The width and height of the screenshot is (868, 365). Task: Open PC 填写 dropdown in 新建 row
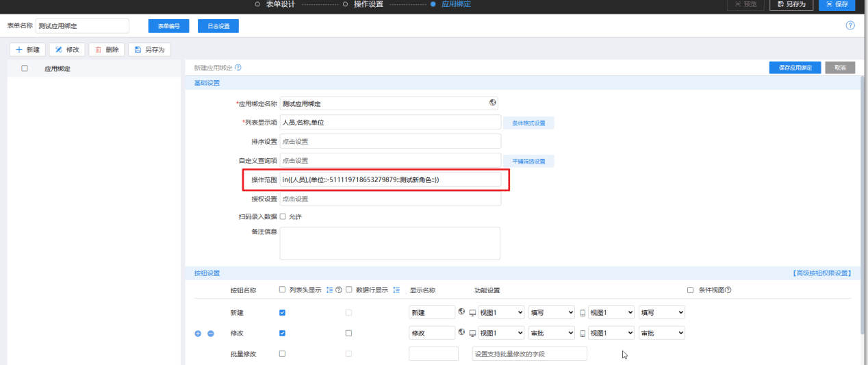click(552, 312)
